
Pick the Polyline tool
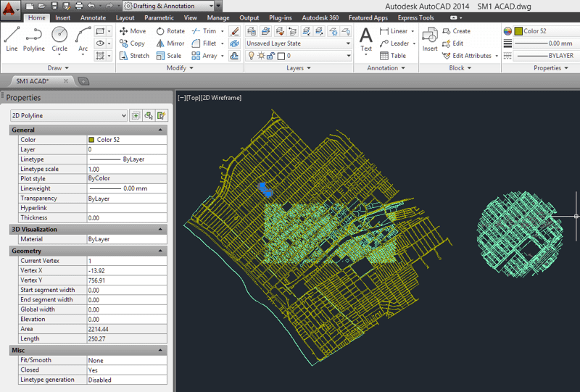(x=34, y=38)
